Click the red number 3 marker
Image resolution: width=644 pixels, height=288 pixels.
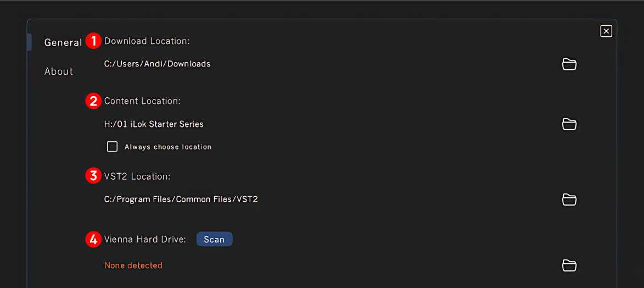93,176
